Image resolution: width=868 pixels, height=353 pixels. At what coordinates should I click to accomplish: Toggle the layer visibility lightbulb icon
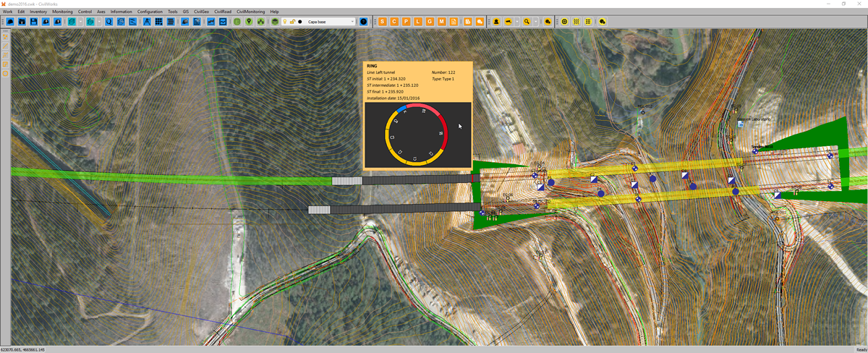coord(284,22)
